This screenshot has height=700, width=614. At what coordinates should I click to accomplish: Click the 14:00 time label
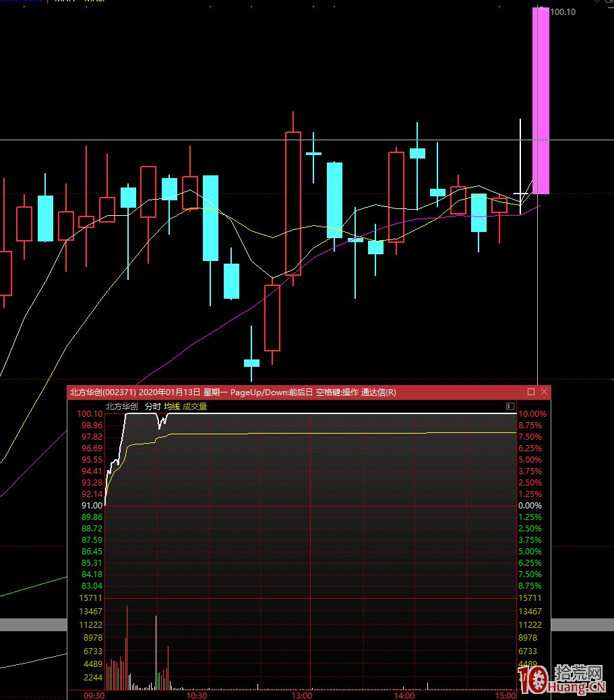404,695
